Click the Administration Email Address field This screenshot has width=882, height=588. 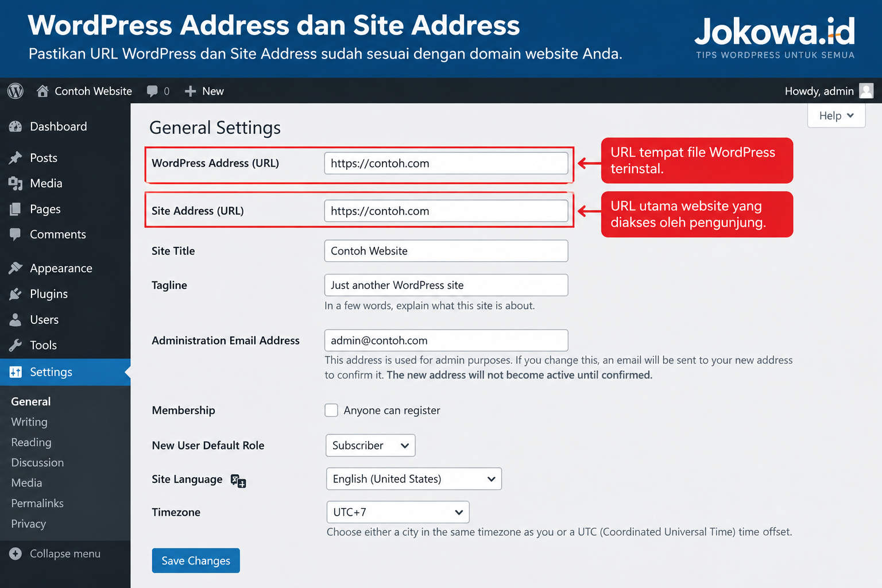pos(446,341)
